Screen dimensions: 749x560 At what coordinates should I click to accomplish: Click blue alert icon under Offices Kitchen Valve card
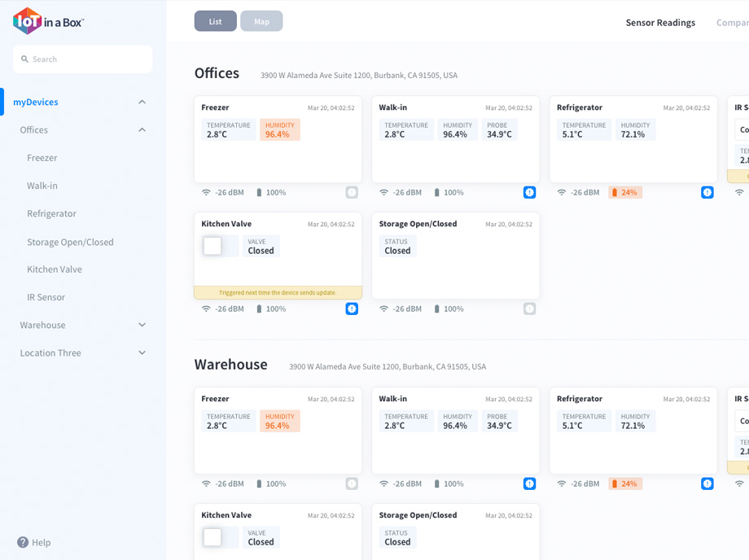tap(352, 308)
